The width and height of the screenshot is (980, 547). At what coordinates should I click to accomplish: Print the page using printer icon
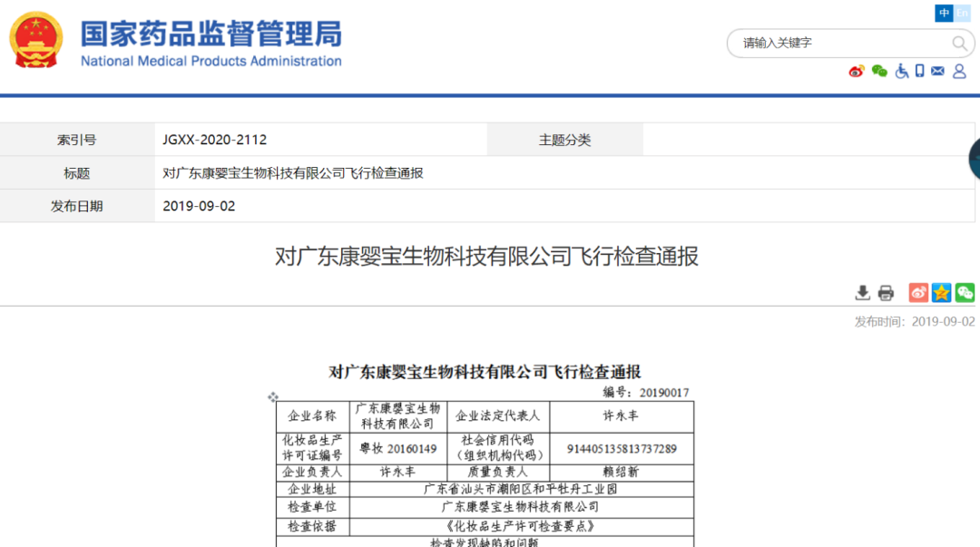(886, 292)
